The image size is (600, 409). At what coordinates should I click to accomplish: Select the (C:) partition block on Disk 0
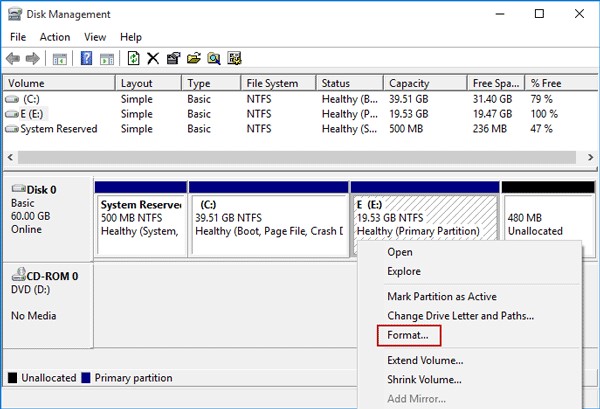[x=268, y=218]
